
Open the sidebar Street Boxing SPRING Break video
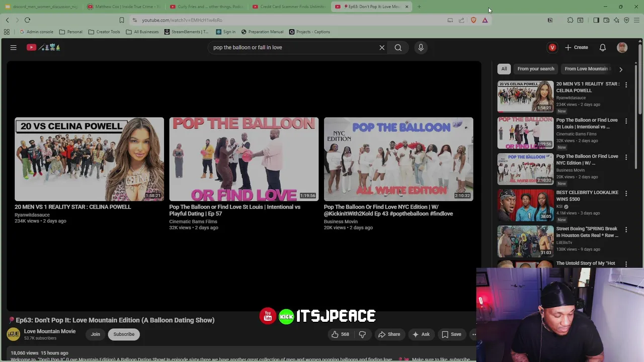(525, 241)
